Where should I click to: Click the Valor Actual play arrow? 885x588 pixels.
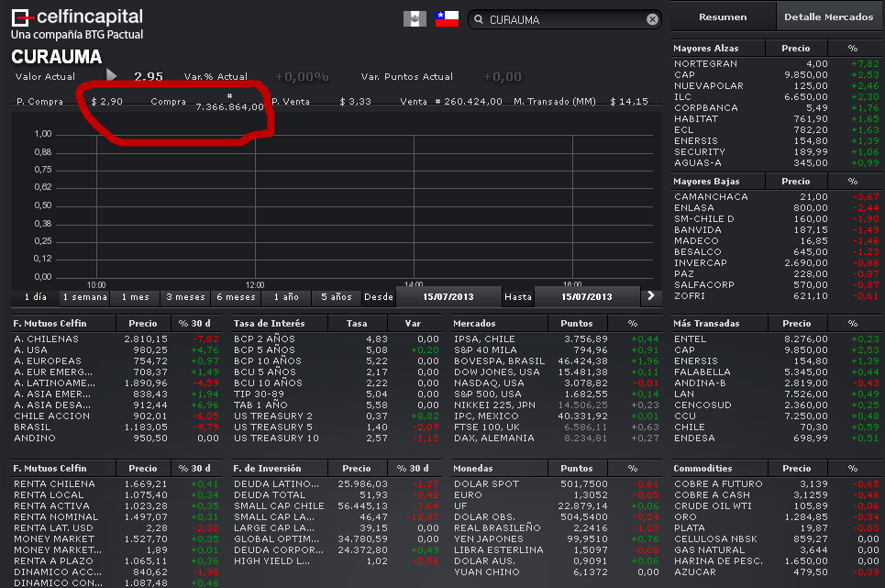(112, 75)
